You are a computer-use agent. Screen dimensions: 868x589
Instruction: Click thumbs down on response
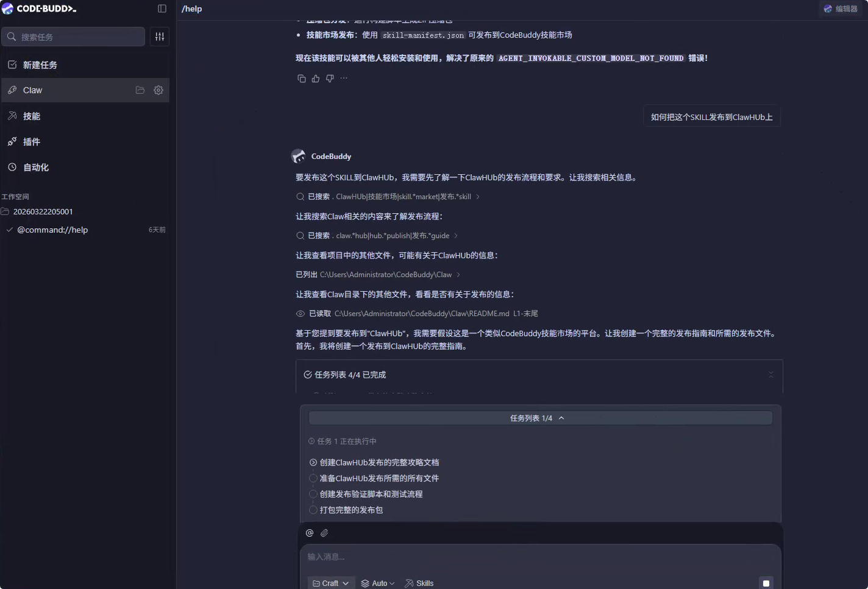[x=330, y=78]
